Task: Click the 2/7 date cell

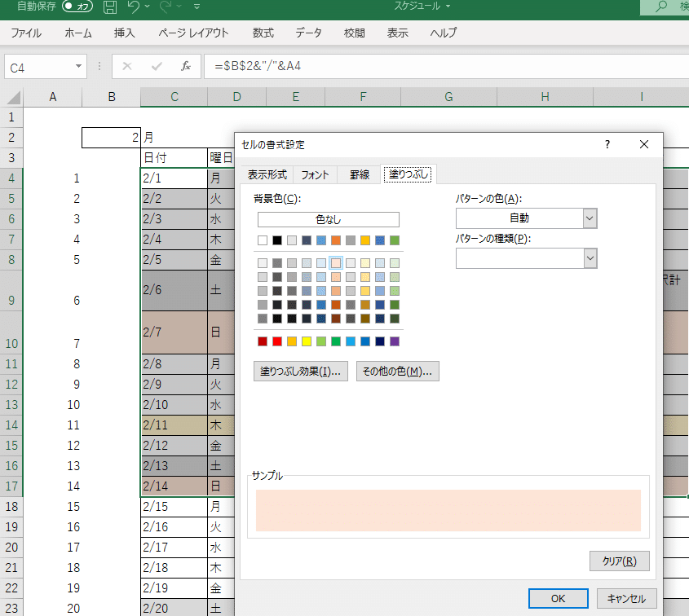Action: [x=174, y=332]
